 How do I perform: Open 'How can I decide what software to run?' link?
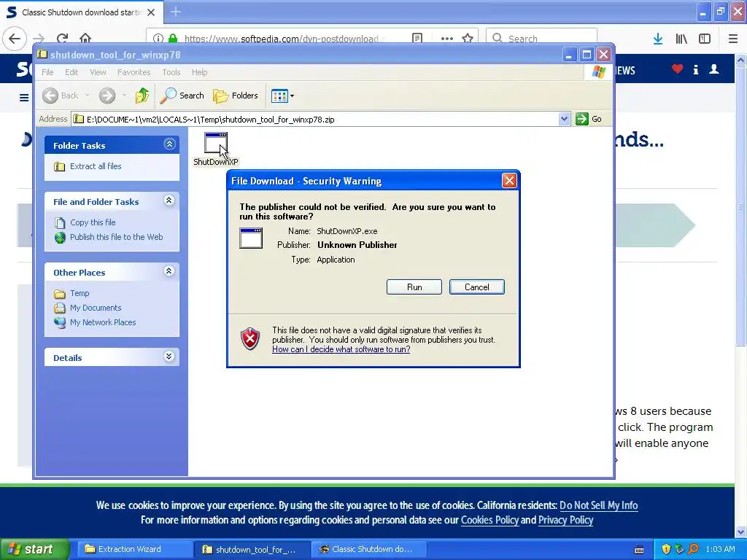[341, 349]
